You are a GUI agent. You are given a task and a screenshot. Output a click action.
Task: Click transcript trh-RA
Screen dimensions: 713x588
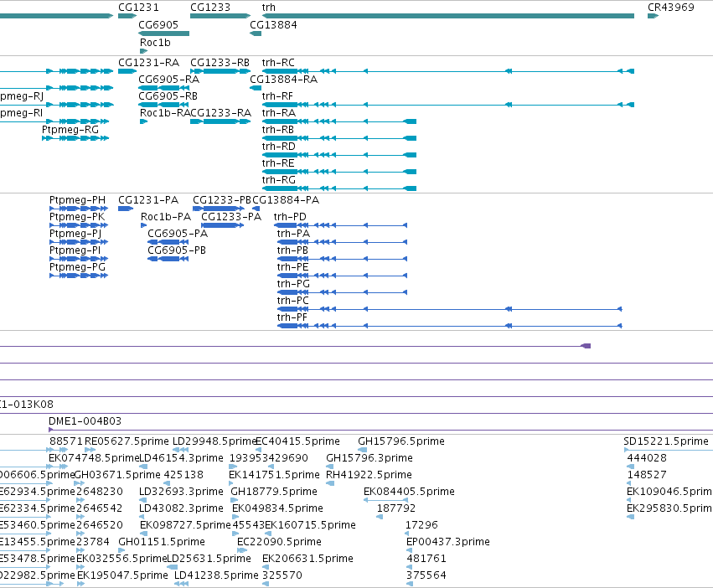279,113
